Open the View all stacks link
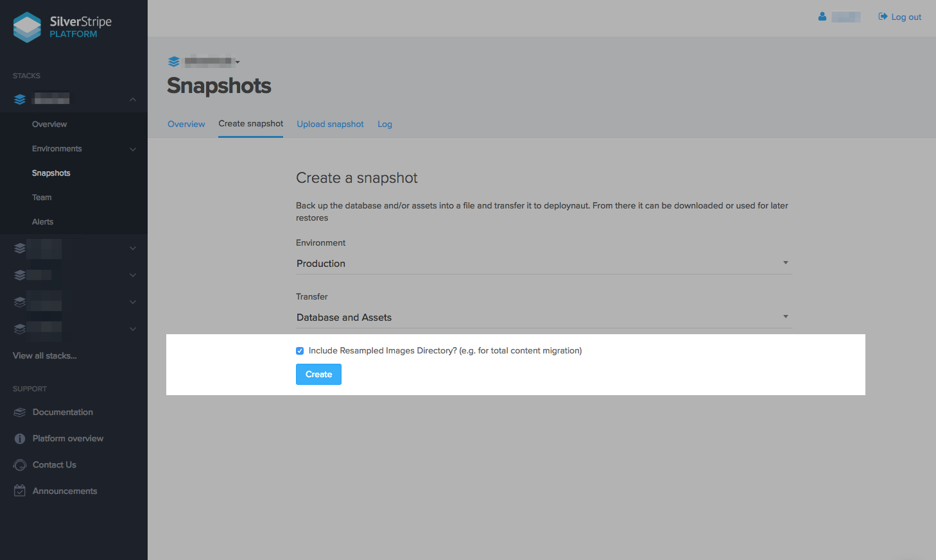The image size is (936, 560). pos(45,356)
